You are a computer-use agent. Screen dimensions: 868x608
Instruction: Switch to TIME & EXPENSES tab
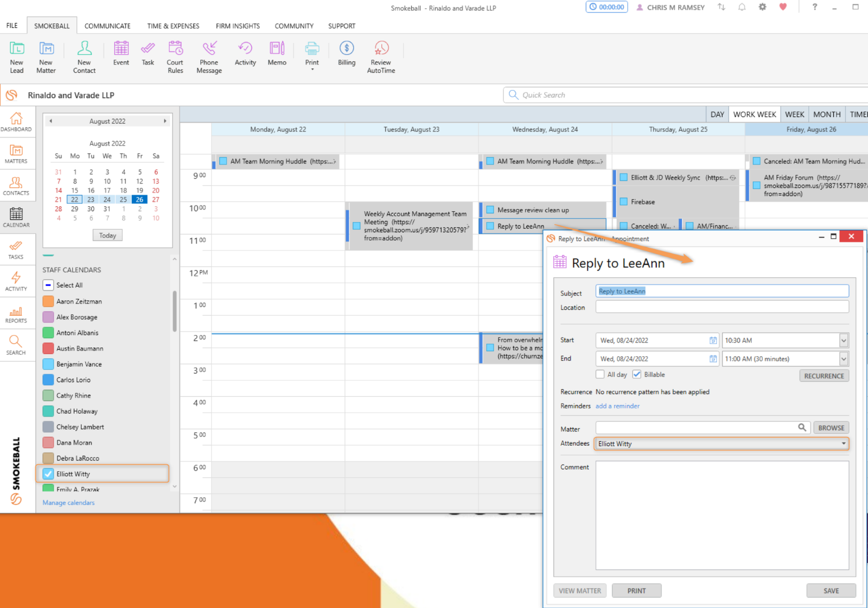[173, 26]
